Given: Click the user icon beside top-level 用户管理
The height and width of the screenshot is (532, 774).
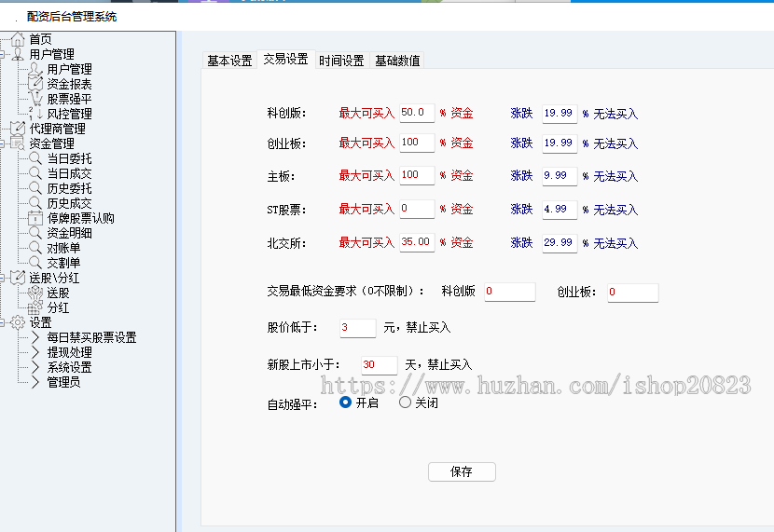Looking at the screenshot, I should [18, 54].
